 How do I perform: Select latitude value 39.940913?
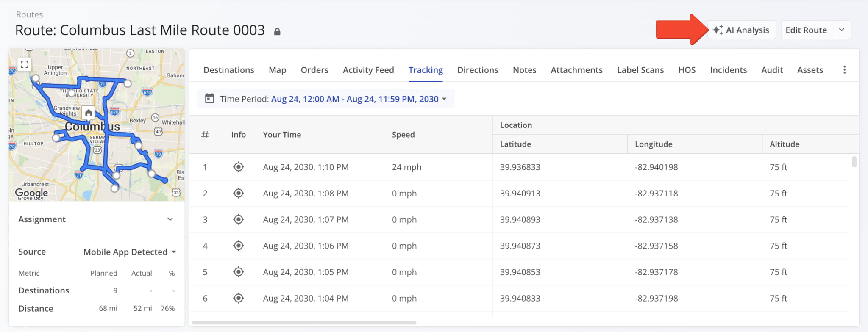pos(520,193)
